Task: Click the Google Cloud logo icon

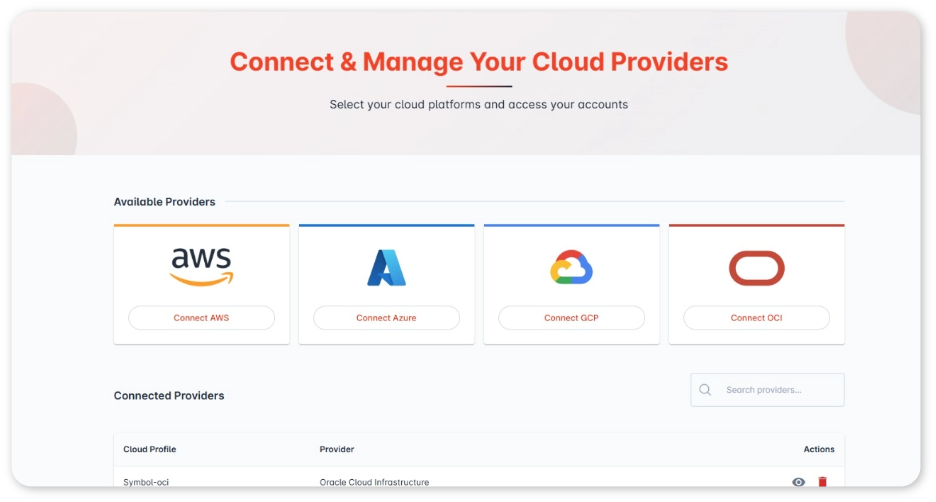Action: click(571, 267)
